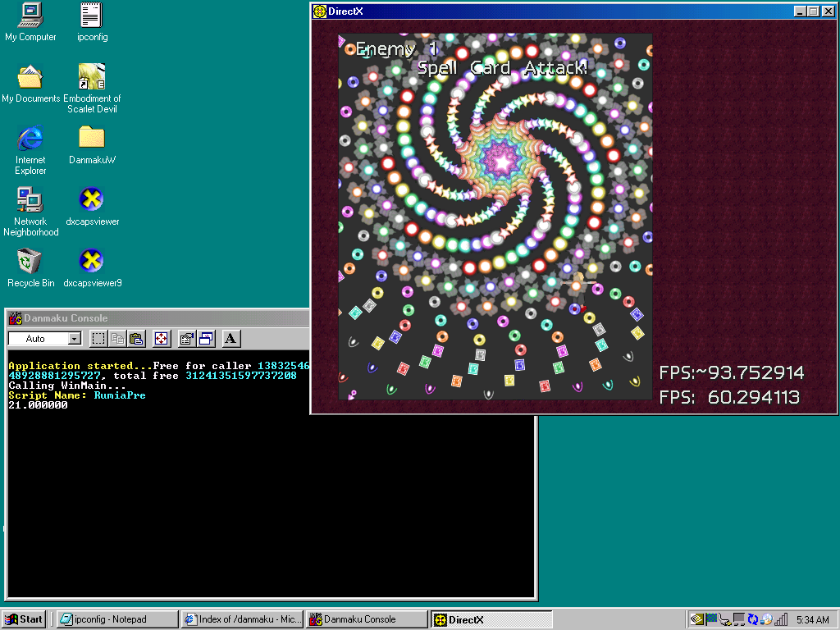840x630 pixels.
Task: Open the font size Auto dropdown arrow
Action: coord(75,339)
